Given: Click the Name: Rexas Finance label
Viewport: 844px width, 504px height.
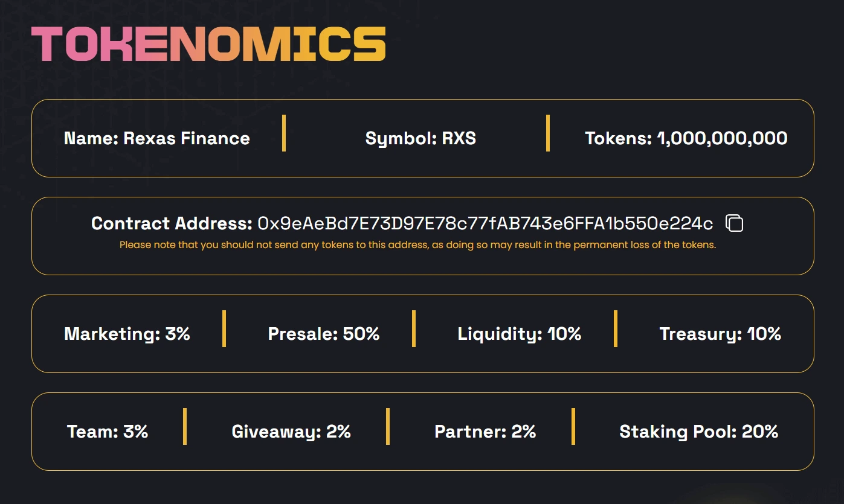Looking at the screenshot, I should coord(157,138).
